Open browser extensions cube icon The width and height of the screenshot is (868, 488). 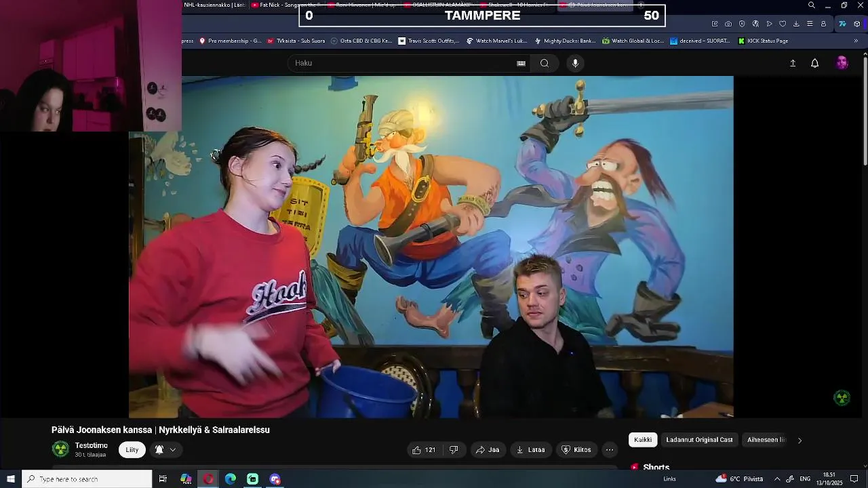point(857,24)
